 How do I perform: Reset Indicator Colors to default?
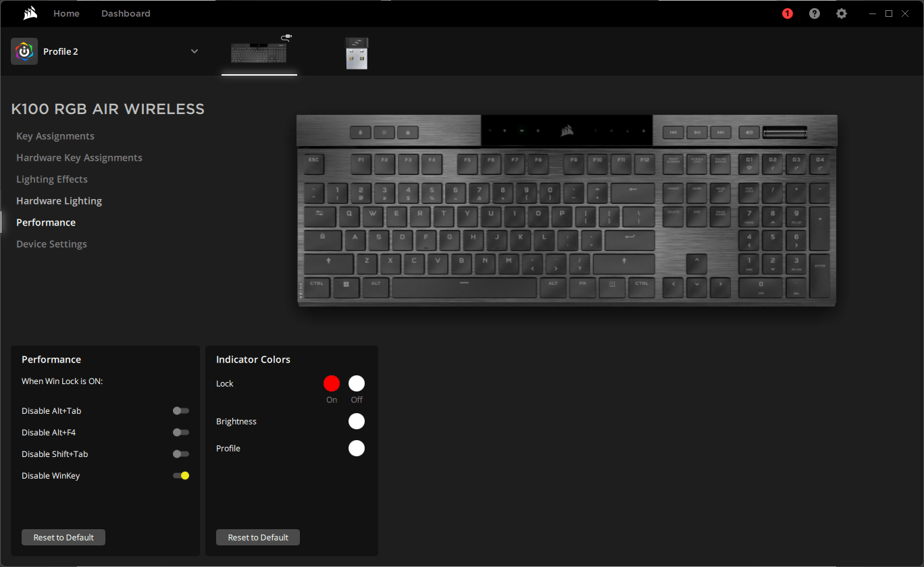(x=258, y=537)
